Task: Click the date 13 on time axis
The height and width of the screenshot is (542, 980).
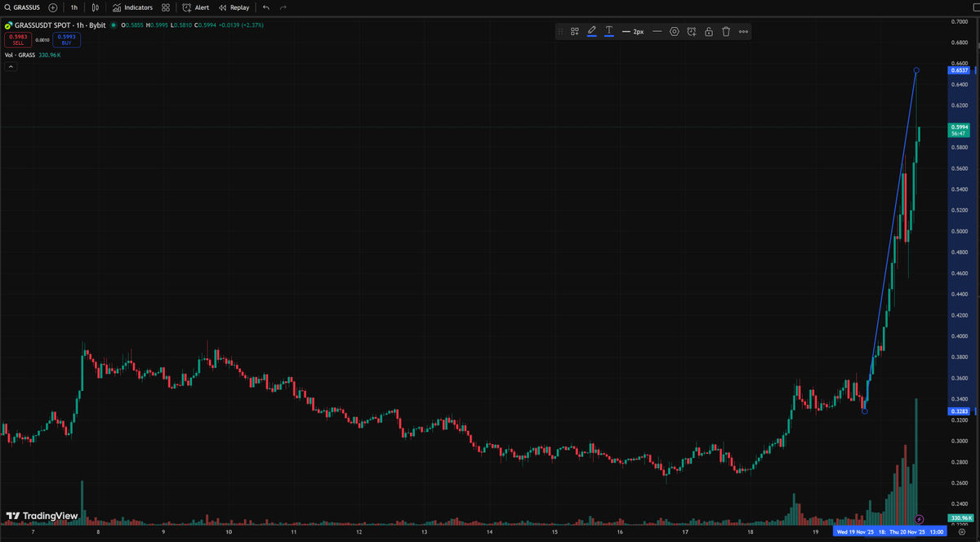Action: pos(424,531)
